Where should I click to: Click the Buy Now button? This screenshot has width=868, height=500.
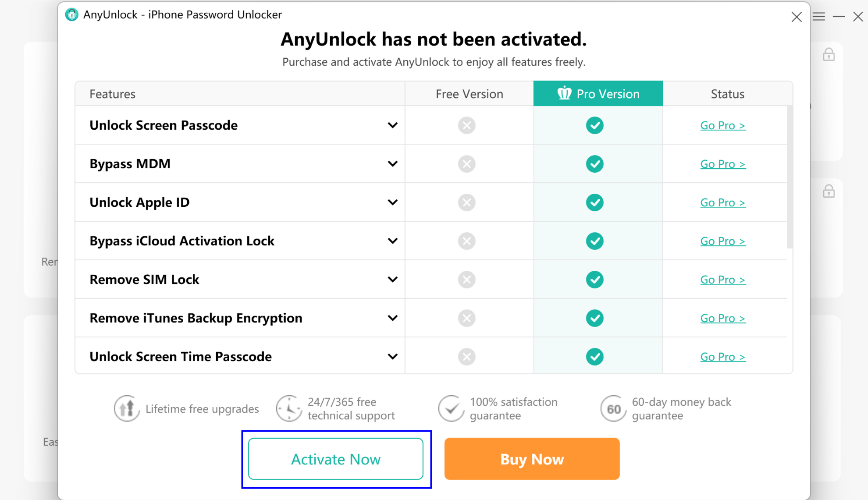(531, 459)
